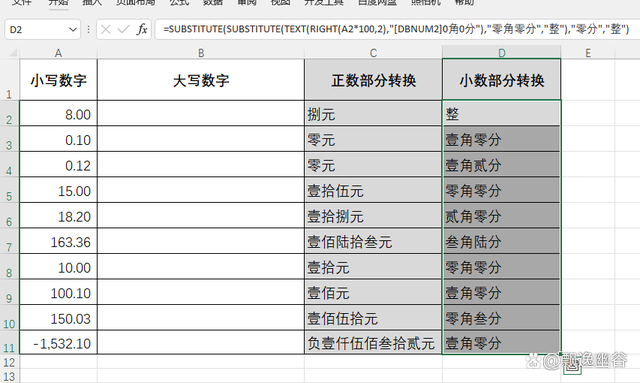Click cell containing 壹拾伍元

coord(373,190)
